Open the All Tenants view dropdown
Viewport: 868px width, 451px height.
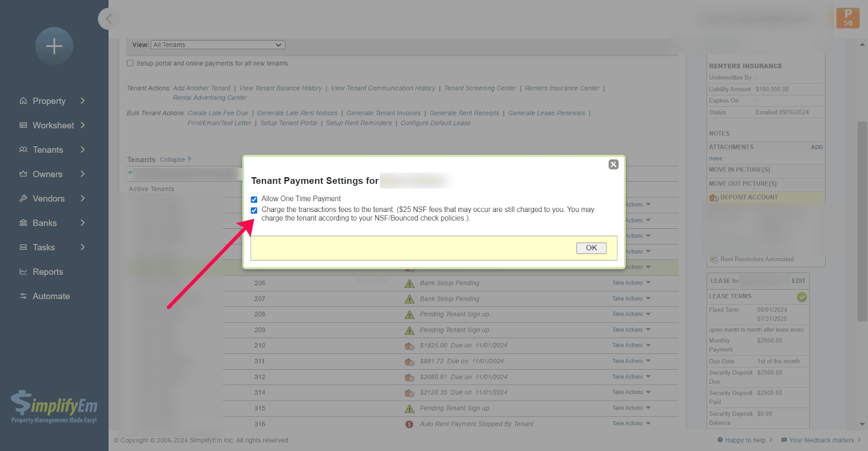(218, 45)
